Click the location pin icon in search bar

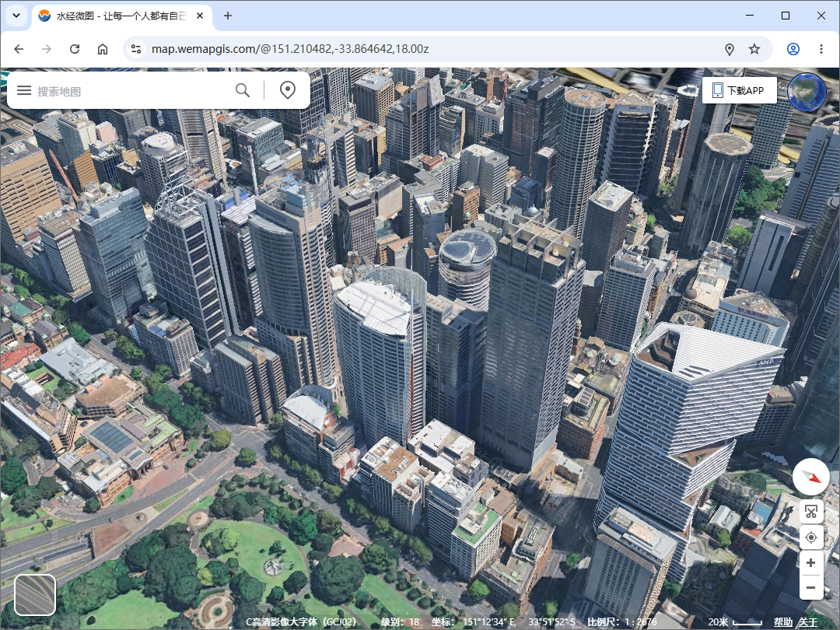click(x=288, y=90)
